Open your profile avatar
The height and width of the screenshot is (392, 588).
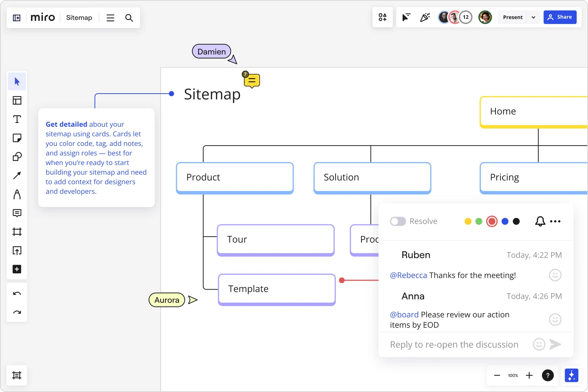(485, 17)
